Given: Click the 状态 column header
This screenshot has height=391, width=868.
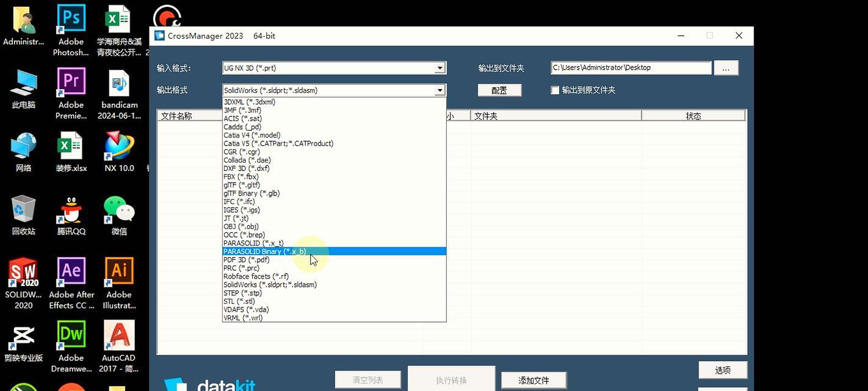Looking at the screenshot, I should point(693,115).
